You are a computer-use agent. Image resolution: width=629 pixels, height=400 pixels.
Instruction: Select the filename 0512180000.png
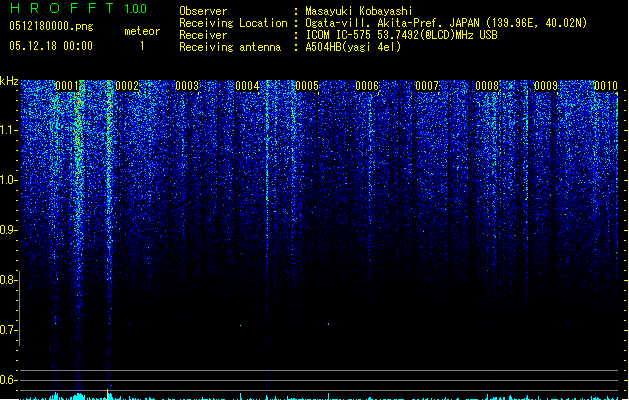[x=51, y=26]
